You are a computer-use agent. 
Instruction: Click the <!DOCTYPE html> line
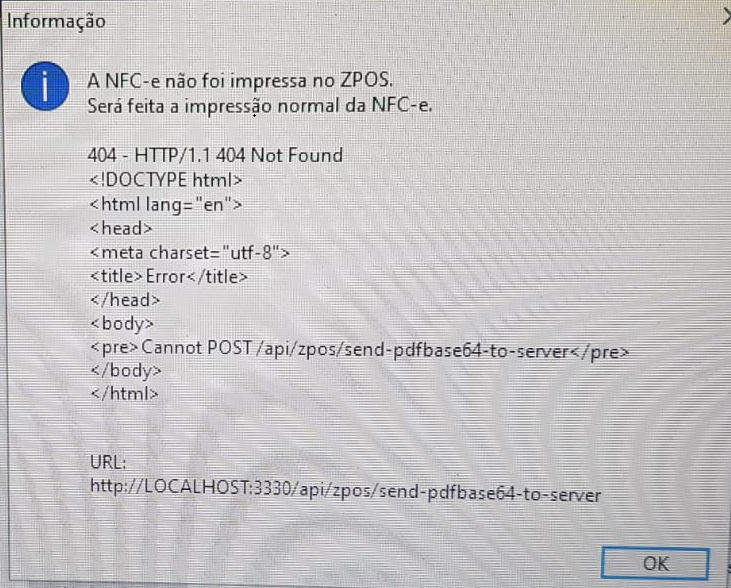[x=166, y=180]
